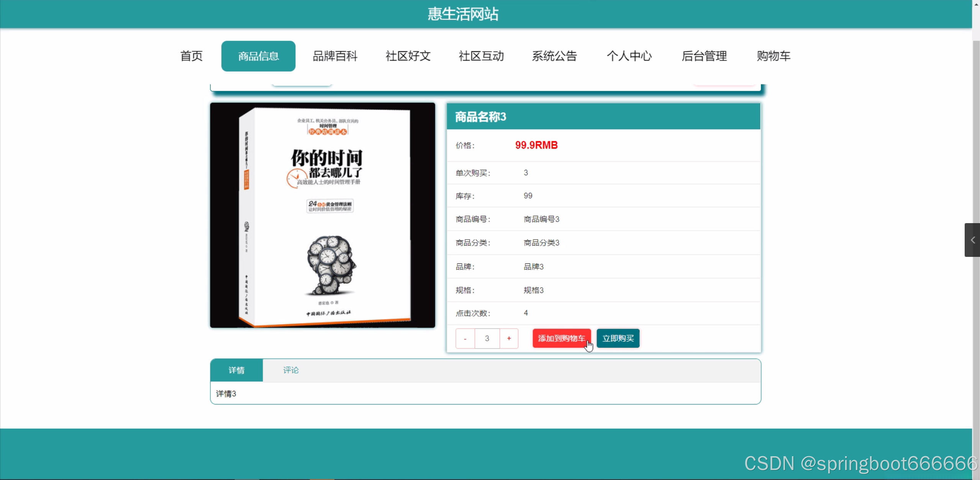
Task: Open 购物车 from navigation
Action: (773, 56)
